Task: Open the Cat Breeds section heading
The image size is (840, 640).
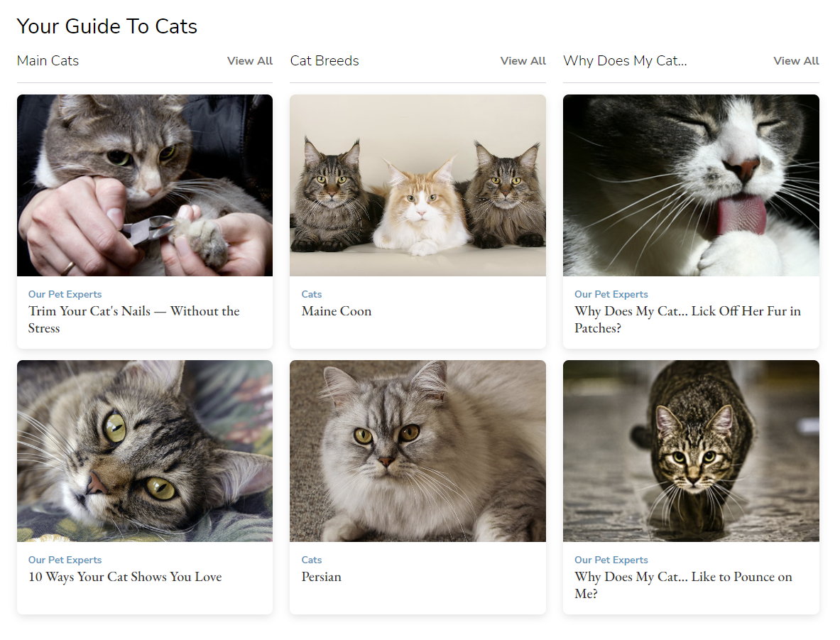Action: coord(324,61)
